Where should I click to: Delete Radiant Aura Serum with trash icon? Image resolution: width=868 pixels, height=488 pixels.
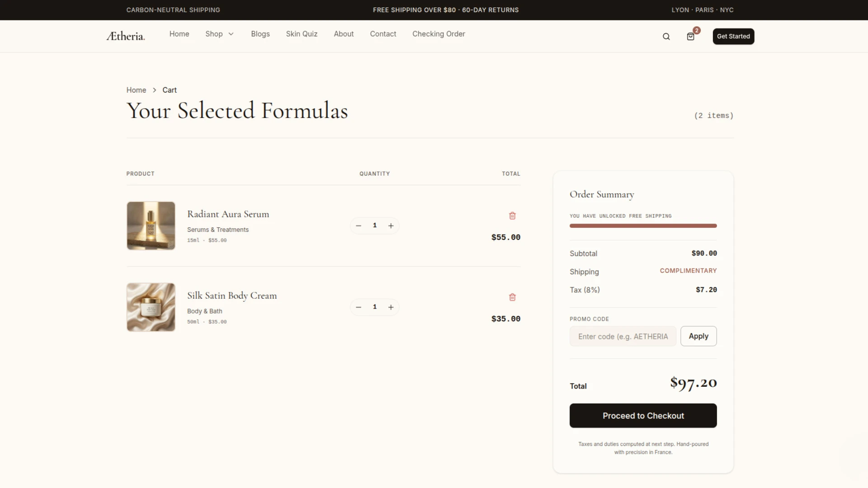512,216
